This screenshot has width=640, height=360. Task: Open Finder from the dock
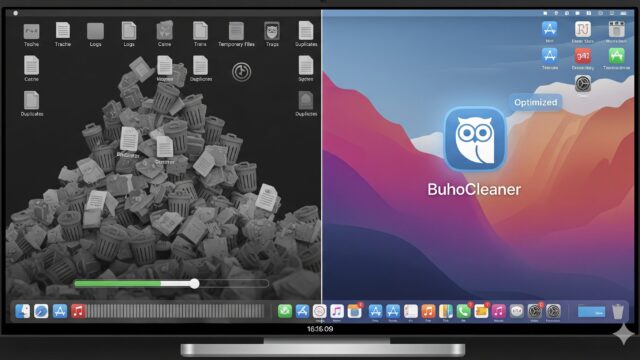click(22, 311)
